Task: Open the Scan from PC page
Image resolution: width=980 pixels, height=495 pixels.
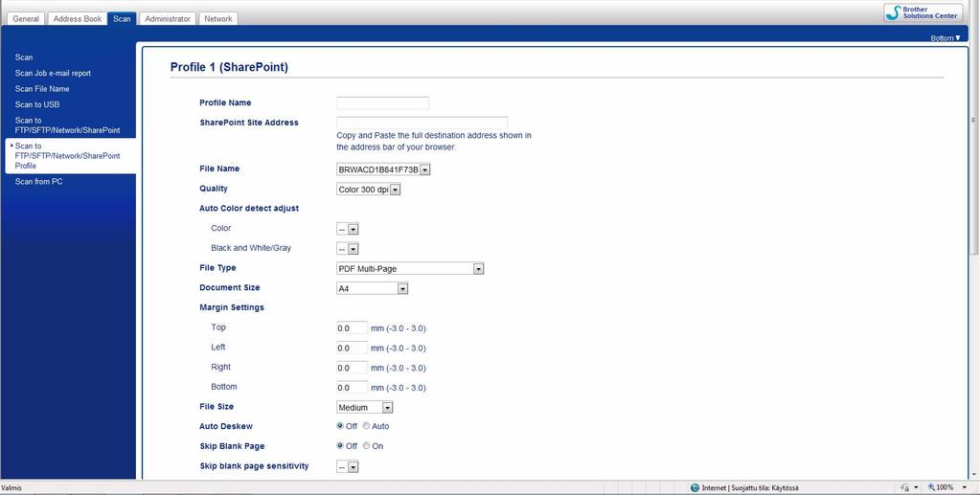Action: 38,181
